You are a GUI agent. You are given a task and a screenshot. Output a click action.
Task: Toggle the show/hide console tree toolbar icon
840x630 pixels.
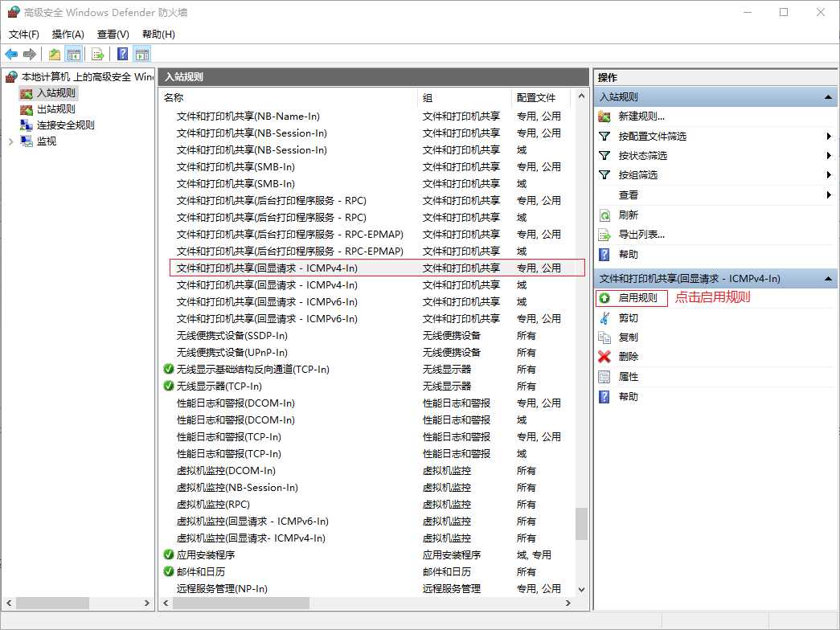click(x=73, y=54)
